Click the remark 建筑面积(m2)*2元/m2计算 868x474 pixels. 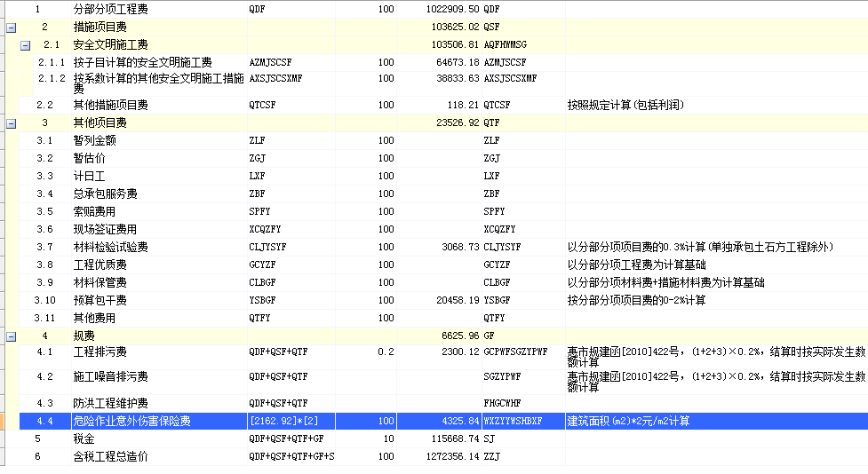tap(628, 421)
